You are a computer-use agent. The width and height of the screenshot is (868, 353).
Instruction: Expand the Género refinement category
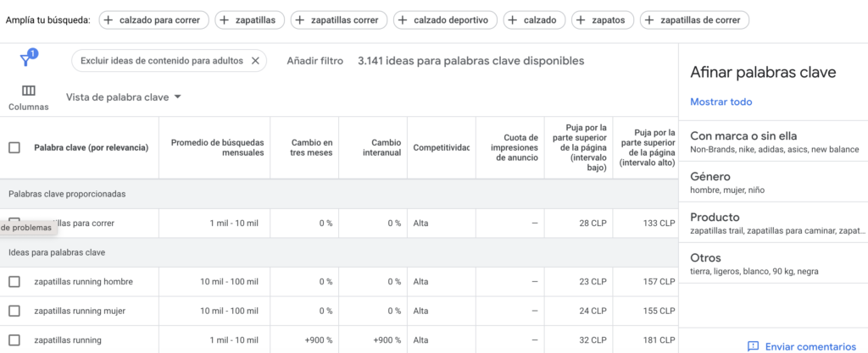(773, 182)
